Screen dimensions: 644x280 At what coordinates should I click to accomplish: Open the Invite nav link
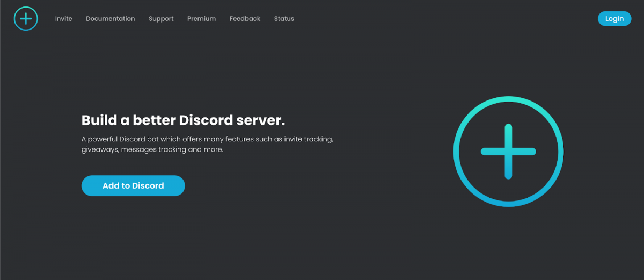click(x=63, y=18)
